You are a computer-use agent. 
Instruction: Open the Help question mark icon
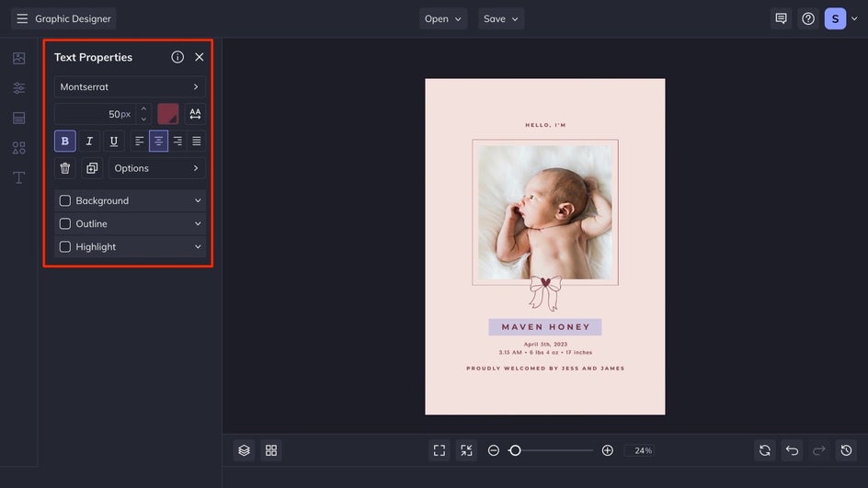[x=808, y=18]
